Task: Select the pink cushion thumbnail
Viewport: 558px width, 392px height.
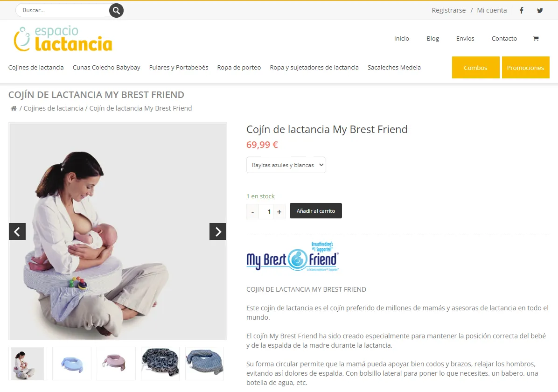Action: click(116, 364)
